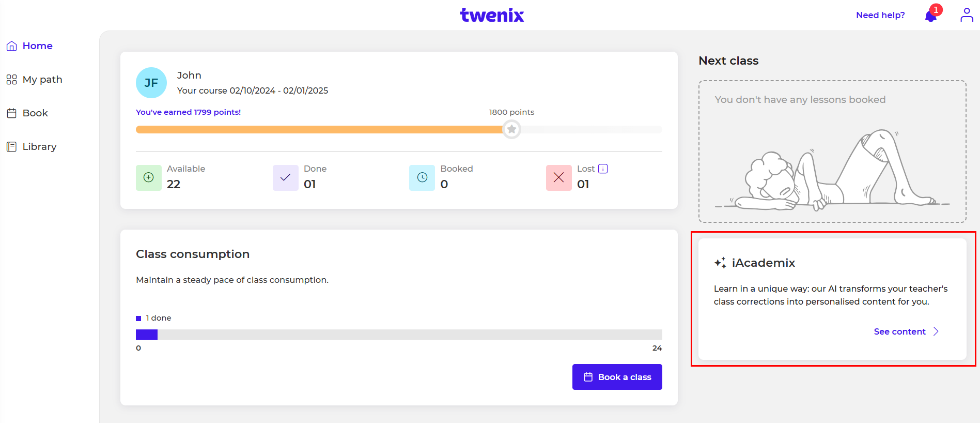Open the user profile icon
This screenshot has height=423, width=980.
point(967,15)
